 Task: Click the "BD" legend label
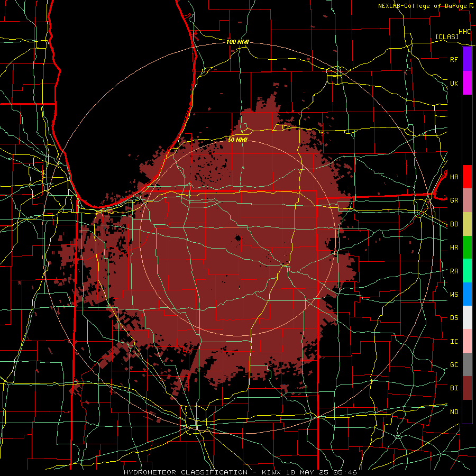pos(454,224)
